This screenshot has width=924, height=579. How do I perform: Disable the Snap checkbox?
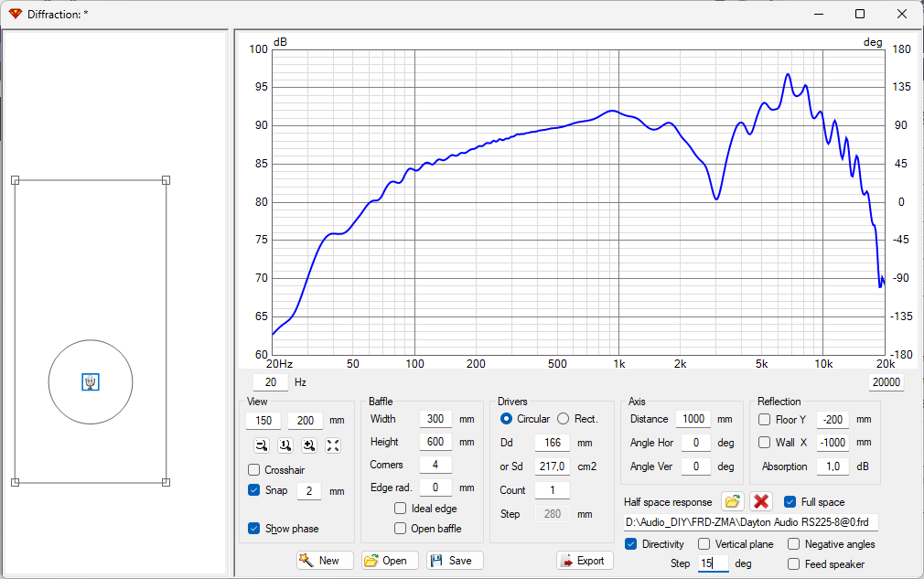tap(254, 489)
